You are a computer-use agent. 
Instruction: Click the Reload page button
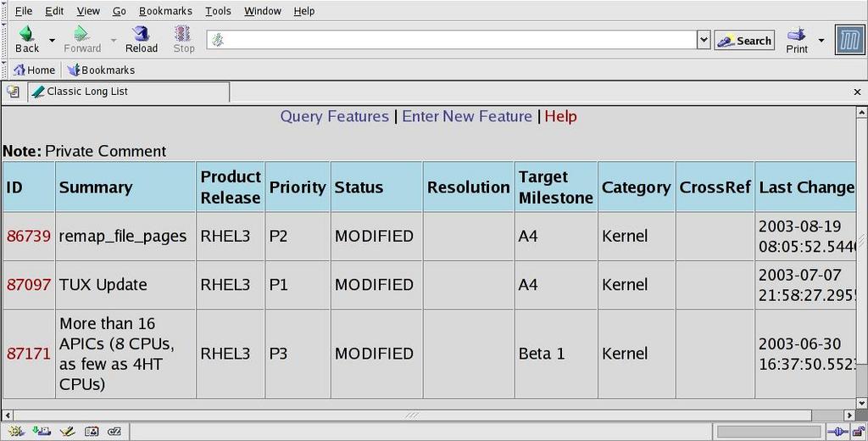coord(141,39)
